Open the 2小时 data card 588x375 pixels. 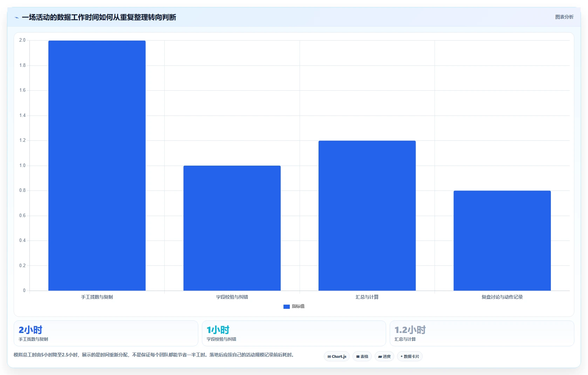[x=106, y=333]
